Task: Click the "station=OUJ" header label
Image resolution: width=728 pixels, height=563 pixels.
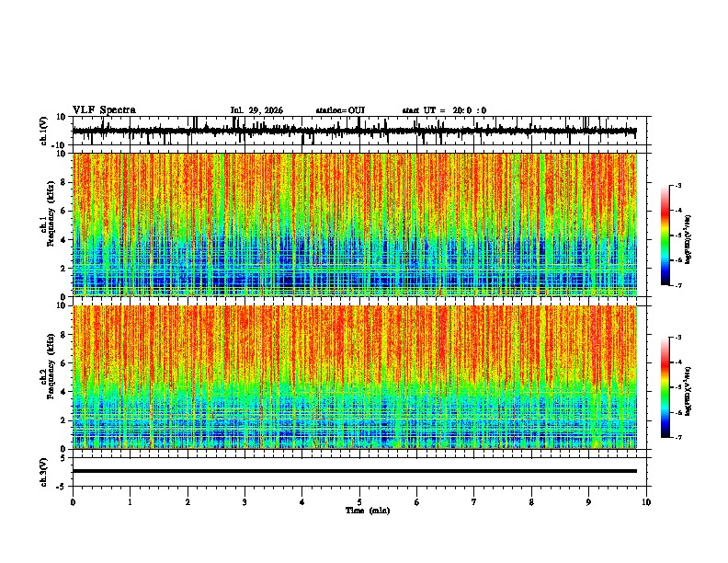Action: (340, 110)
